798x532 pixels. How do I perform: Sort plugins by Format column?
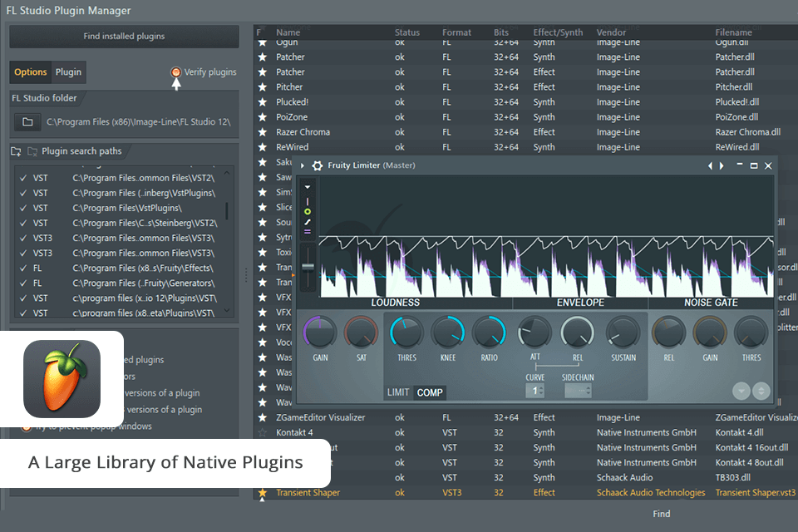[456, 32]
